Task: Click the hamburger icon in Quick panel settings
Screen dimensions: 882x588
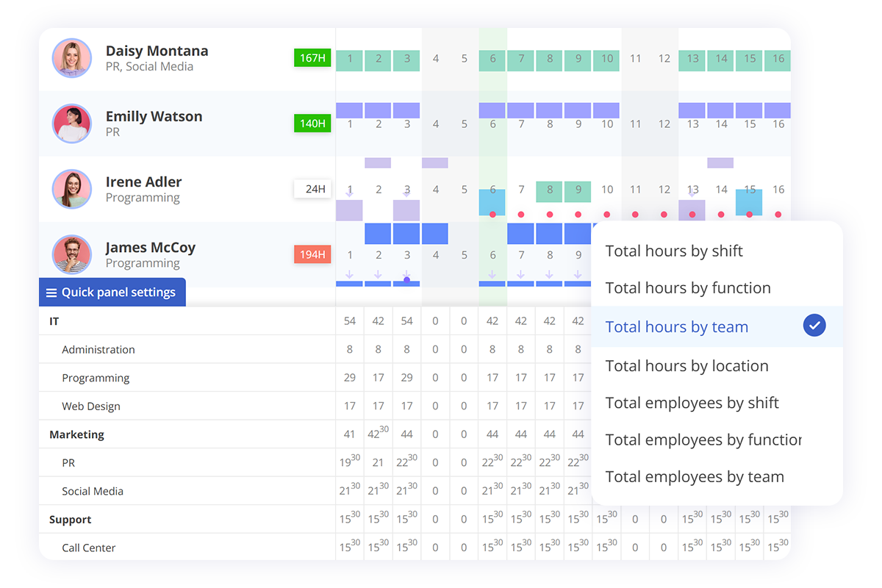Action: click(51, 293)
